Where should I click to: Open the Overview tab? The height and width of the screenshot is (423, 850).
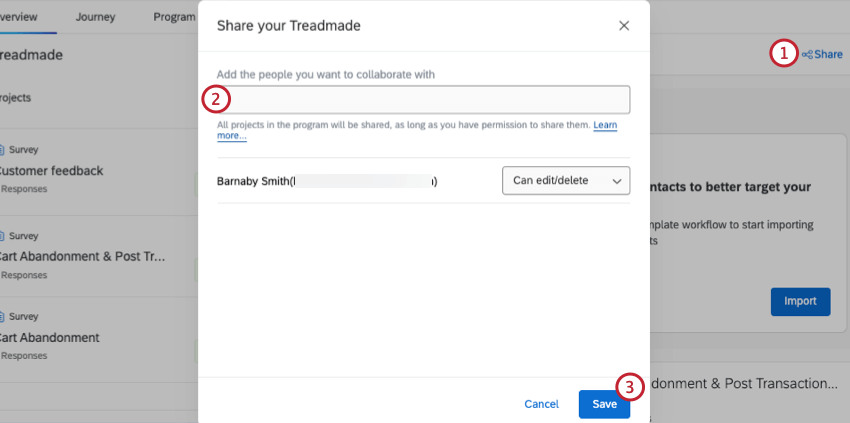pos(24,16)
